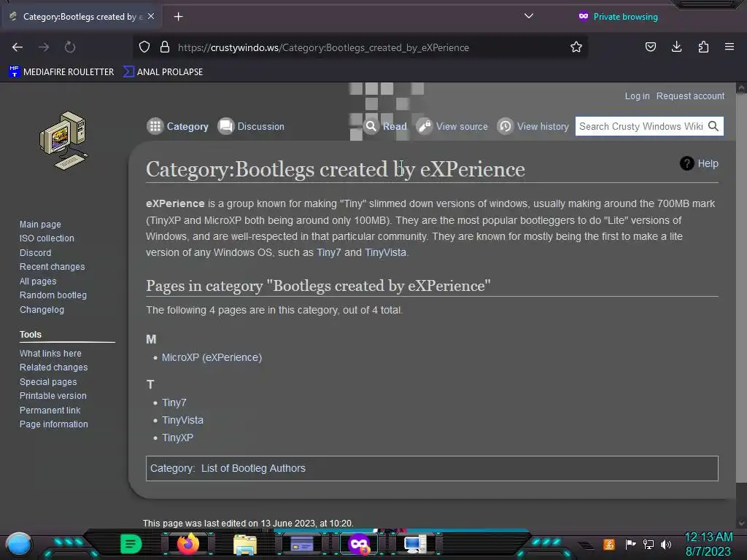Open the extensions puzzle icon

703,47
